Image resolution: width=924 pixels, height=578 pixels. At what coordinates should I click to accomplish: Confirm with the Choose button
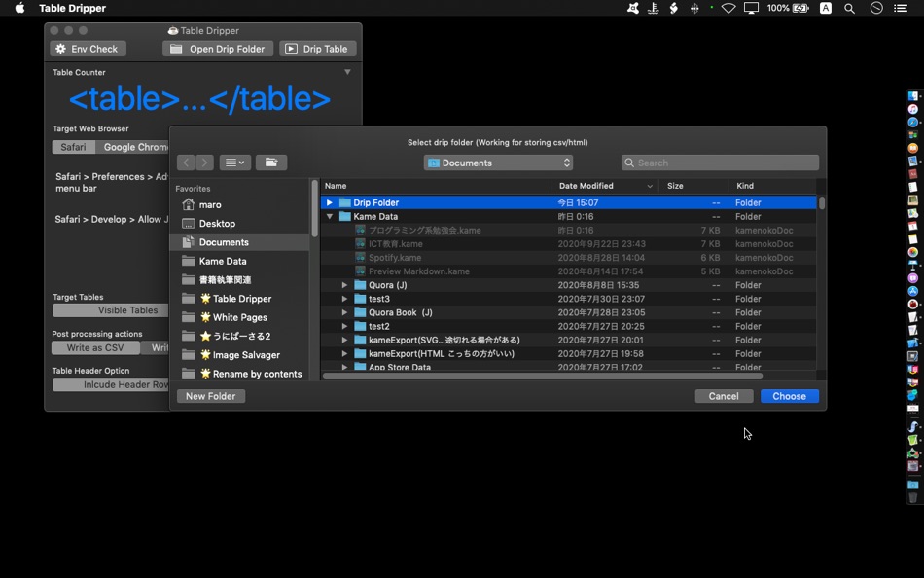coord(789,396)
